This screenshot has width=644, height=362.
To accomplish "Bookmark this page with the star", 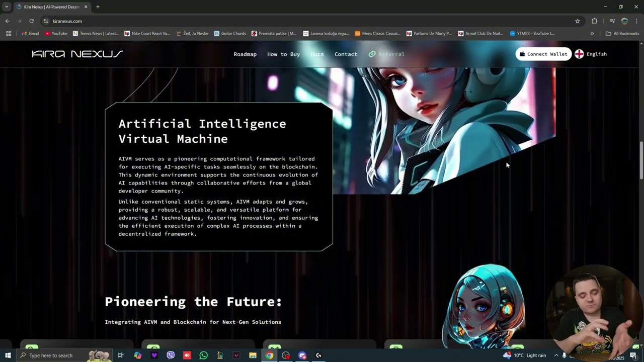I will click(578, 21).
